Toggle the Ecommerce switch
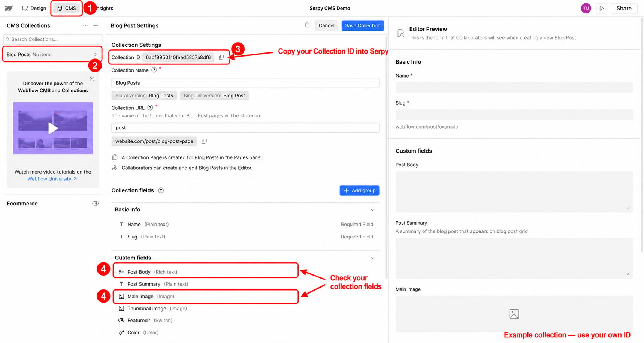The width and height of the screenshot is (644, 343). point(96,204)
